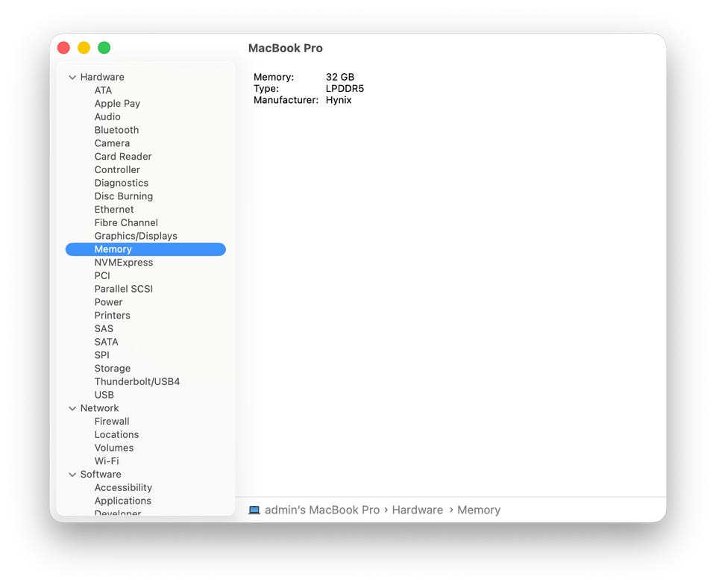The width and height of the screenshot is (716, 588).
Task: Click the laptop icon in path bar
Action: point(254,510)
